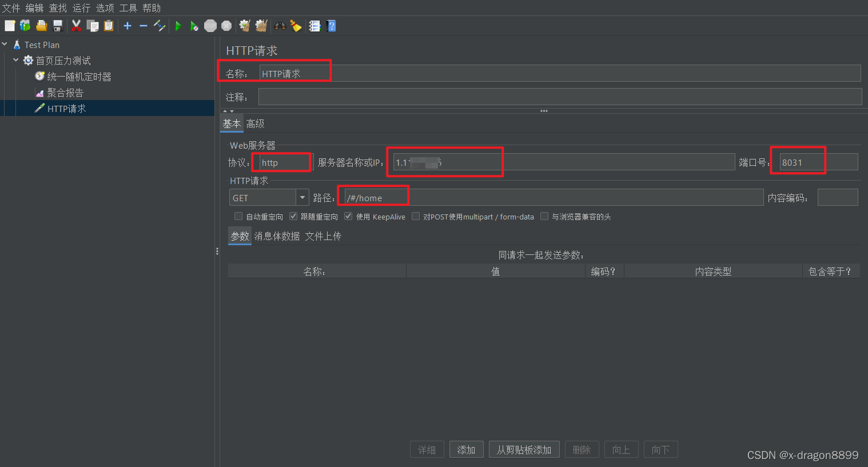Click the 注释 comment input field
Image resolution: width=868 pixels, height=467 pixels.
tap(560, 97)
